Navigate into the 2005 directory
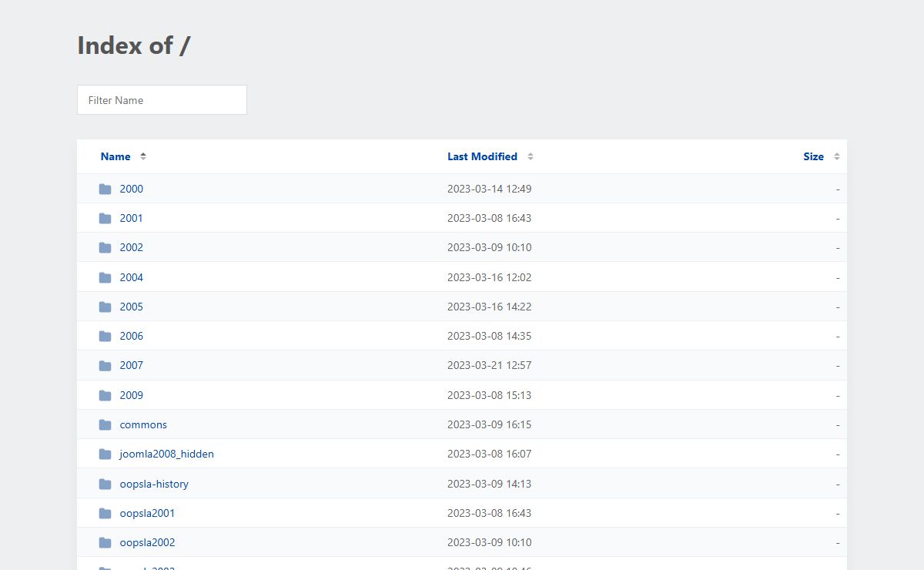The height and width of the screenshot is (570, 924). [132, 307]
